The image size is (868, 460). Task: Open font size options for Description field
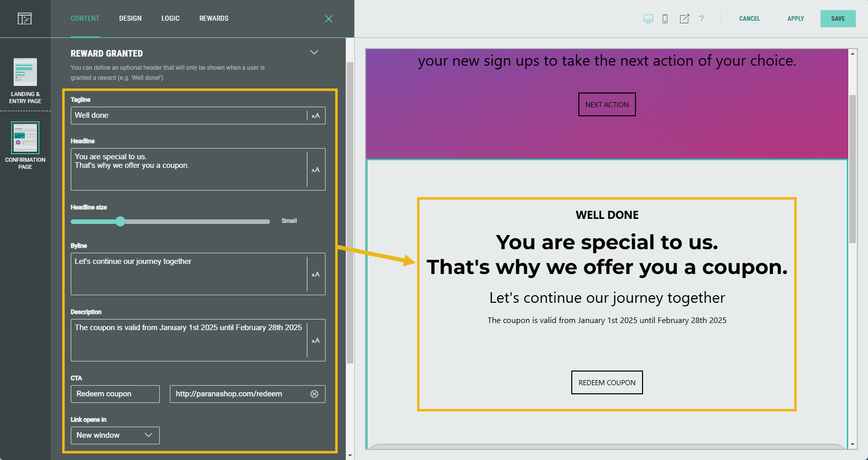(315, 341)
